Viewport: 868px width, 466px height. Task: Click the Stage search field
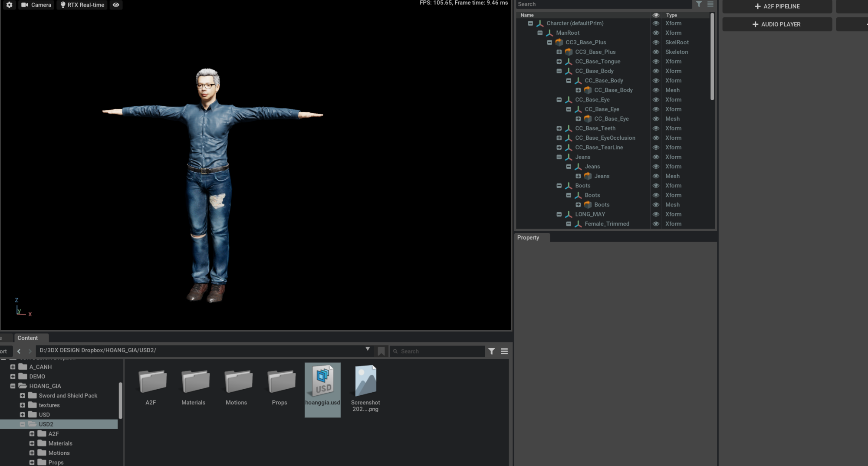pyautogui.click(x=604, y=4)
